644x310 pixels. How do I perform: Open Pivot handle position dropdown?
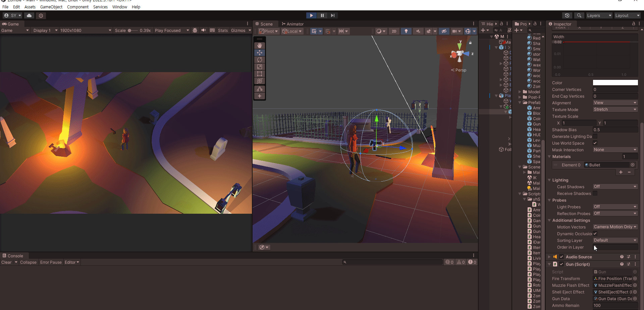pos(268,31)
